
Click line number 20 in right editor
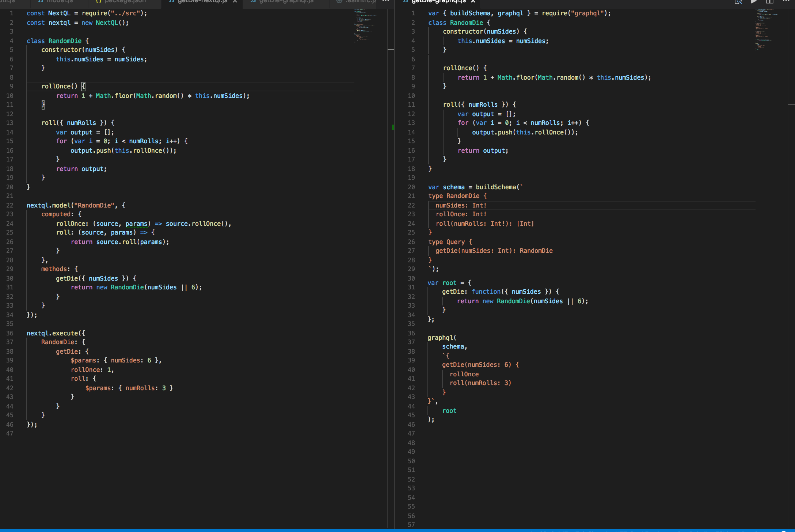pos(411,187)
